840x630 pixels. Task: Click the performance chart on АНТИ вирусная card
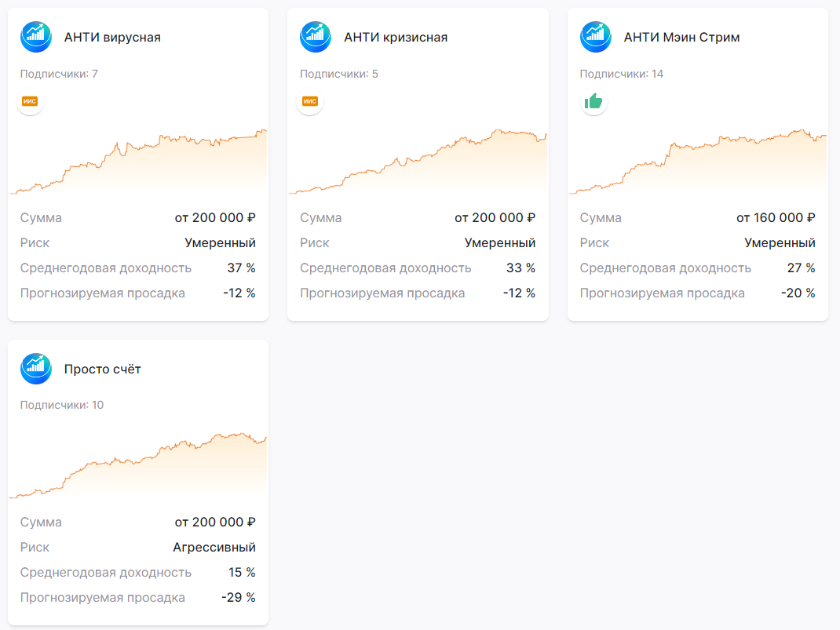[137, 161]
